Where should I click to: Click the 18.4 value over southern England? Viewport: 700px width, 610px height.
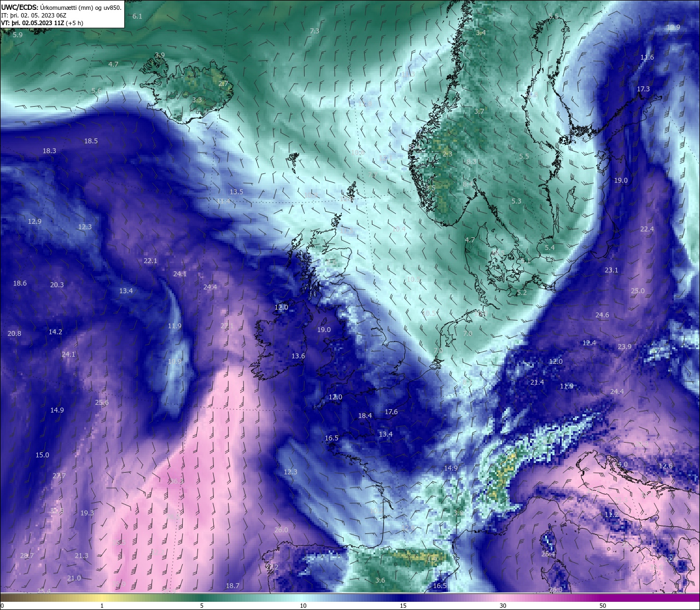(365, 415)
